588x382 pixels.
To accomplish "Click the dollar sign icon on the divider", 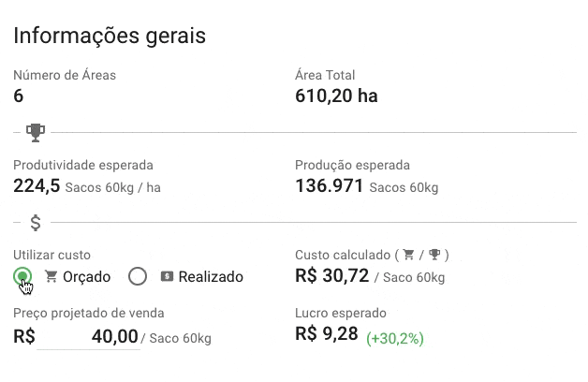I will click(x=36, y=223).
